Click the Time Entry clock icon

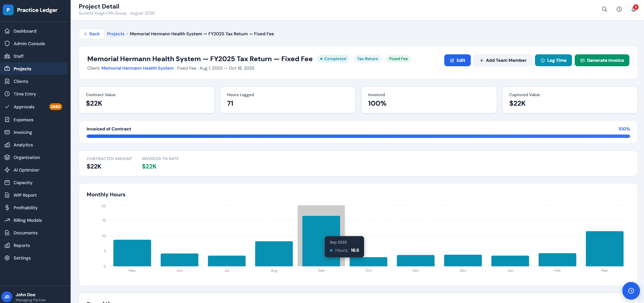pyautogui.click(x=7, y=94)
